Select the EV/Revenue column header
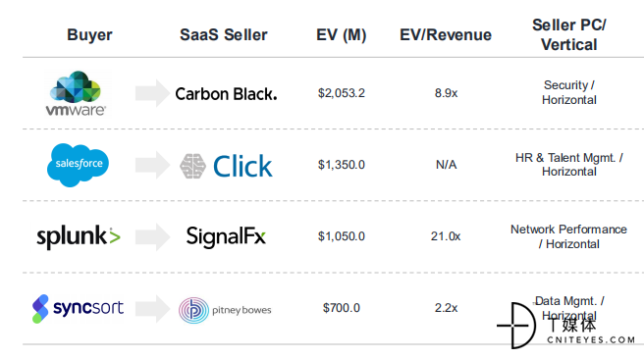 tap(446, 35)
